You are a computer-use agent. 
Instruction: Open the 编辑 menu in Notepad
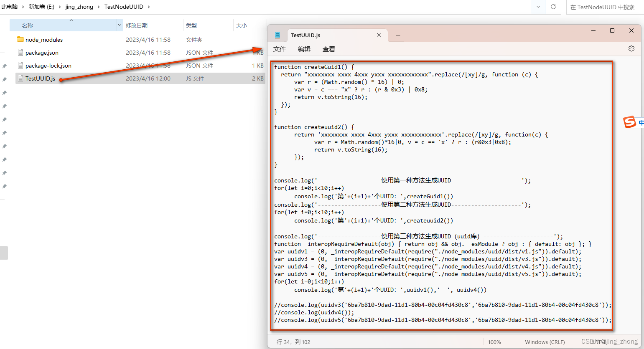click(x=304, y=49)
